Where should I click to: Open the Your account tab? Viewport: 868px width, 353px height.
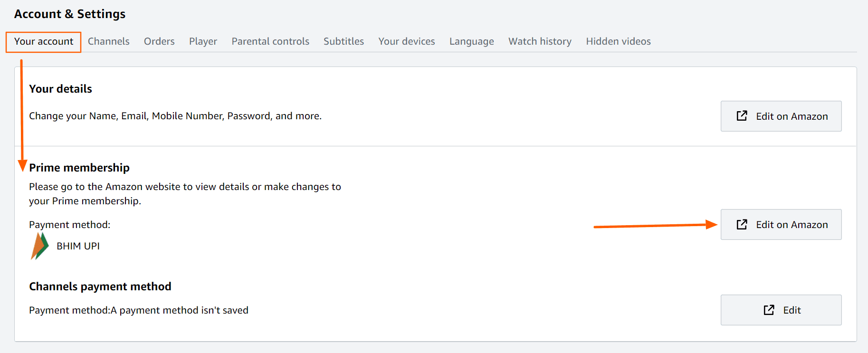pos(44,41)
